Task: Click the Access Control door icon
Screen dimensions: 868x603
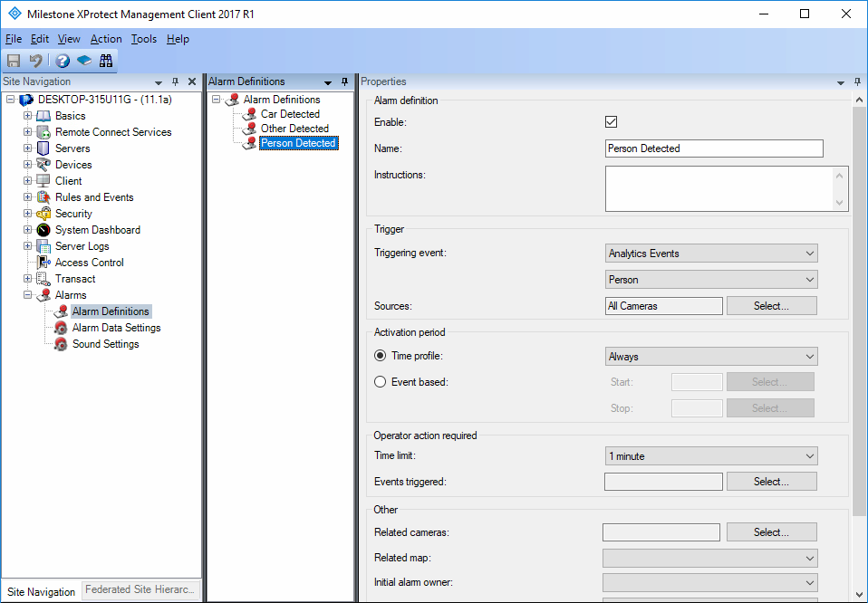Action: [43, 263]
